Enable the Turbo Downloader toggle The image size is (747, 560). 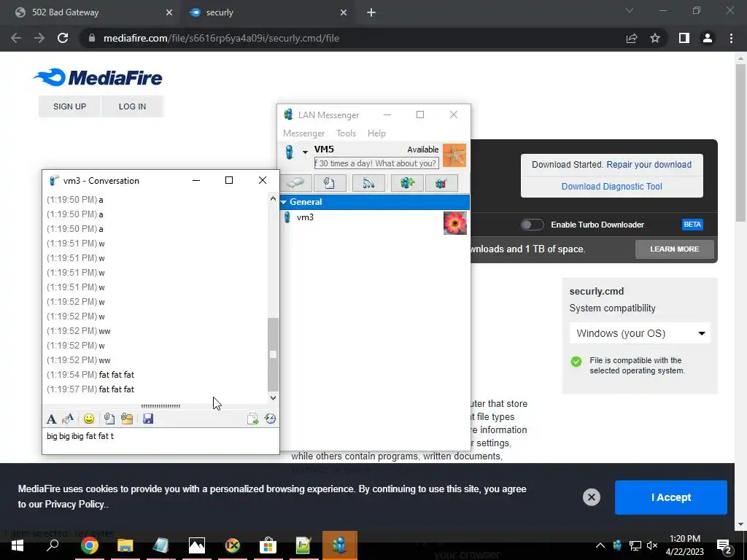click(532, 225)
